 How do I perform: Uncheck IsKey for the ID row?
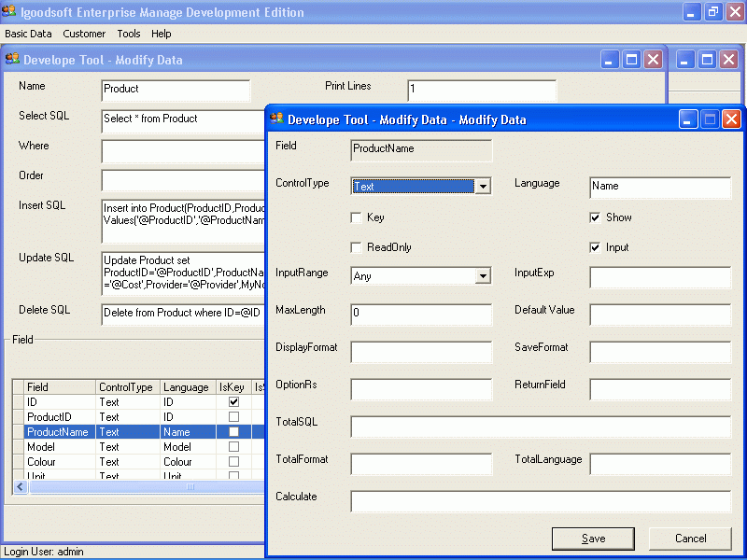tap(233, 402)
